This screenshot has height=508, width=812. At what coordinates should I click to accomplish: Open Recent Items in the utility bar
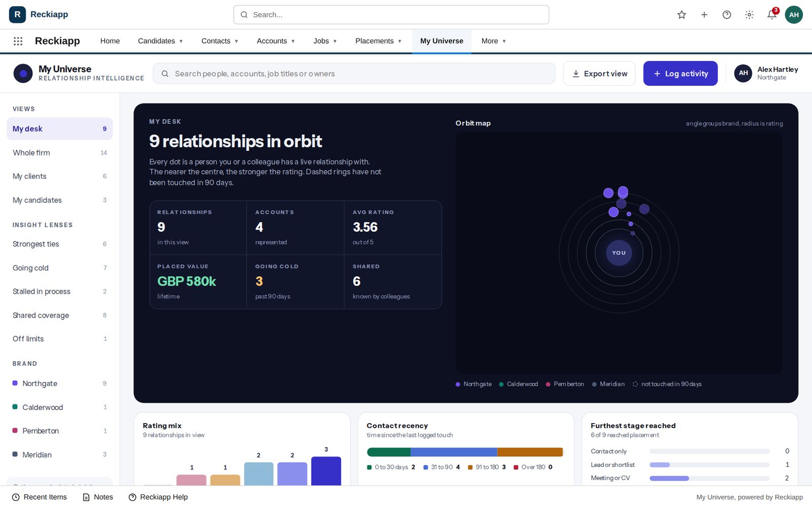point(40,497)
